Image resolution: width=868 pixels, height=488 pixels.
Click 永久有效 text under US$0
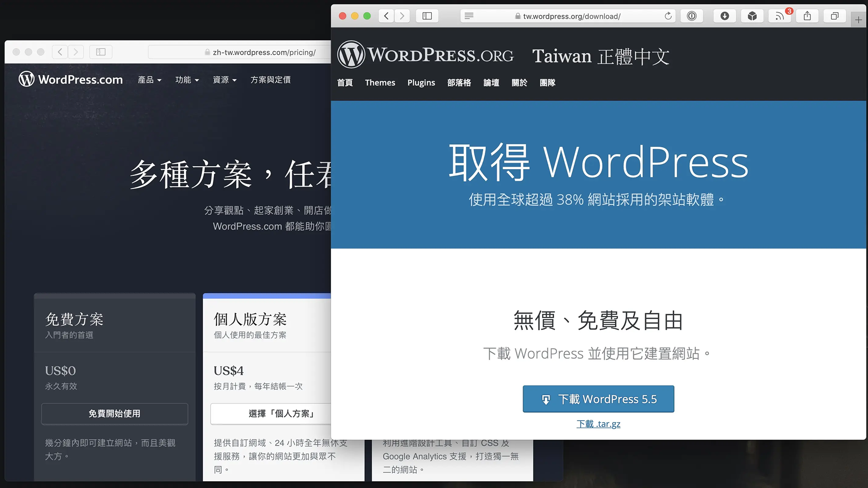[x=61, y=386]
